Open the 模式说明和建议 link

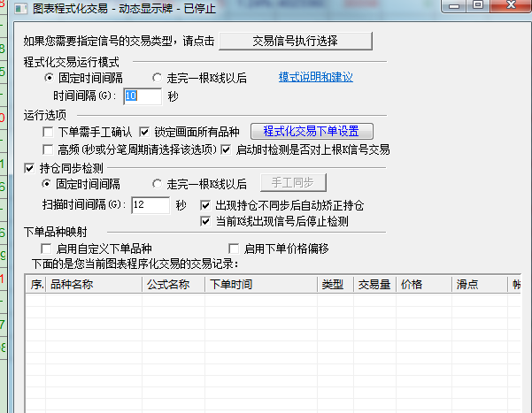[x=316, y=77]
